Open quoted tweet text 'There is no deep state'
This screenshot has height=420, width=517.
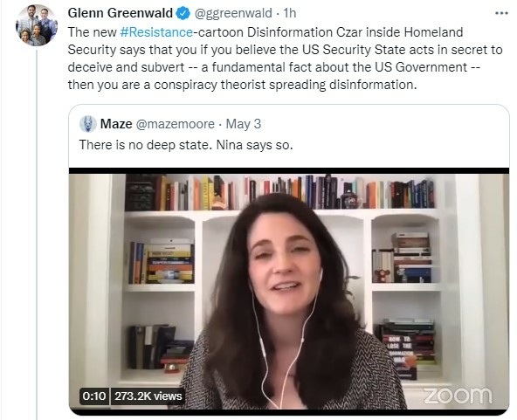[x=186, y=145]
